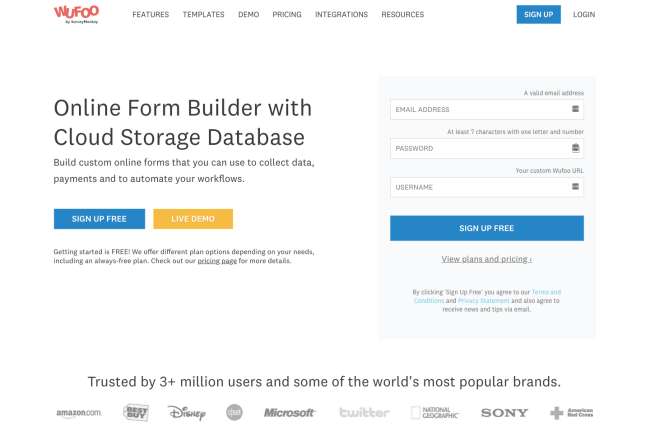The height and width of the screenshot is (432, 669).
Task: Open the Terms and Conditions link
Action: pos(488,296)
